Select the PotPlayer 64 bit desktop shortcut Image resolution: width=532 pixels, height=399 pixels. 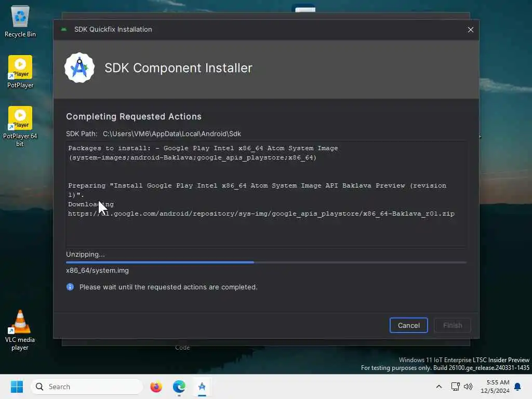click(x=20, y=127)
